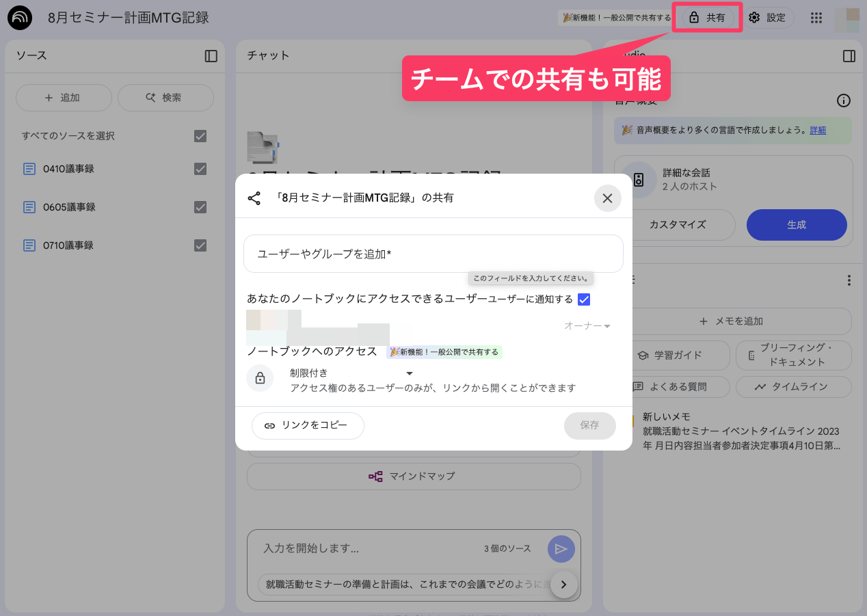Click the リンクをコピー button

[308, 425]
